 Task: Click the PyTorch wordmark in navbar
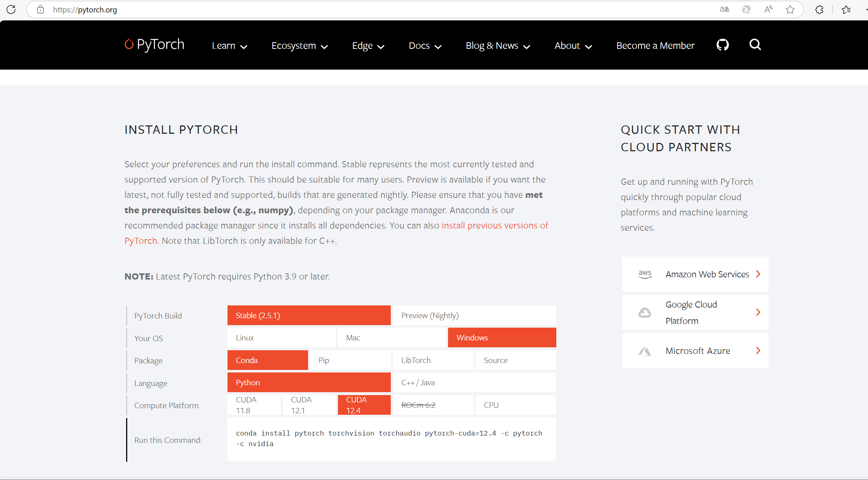click(160, 44)
